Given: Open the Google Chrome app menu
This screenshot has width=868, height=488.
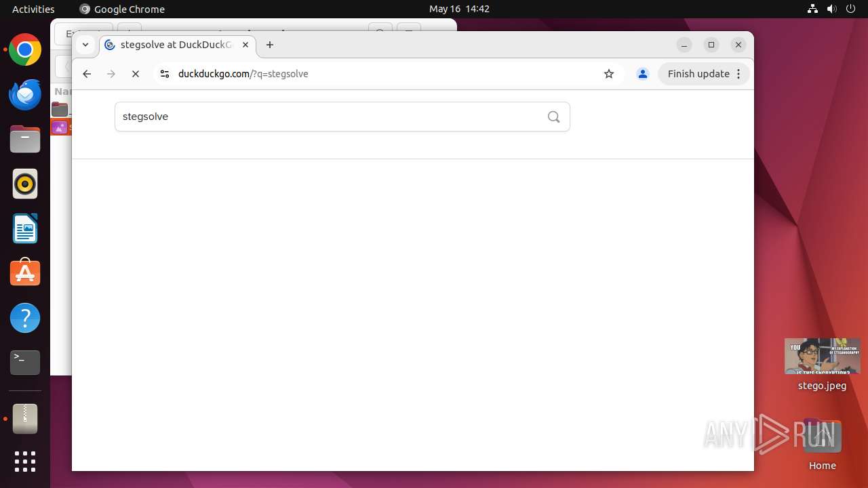Looking at the screenshot, I should [122, 9].
